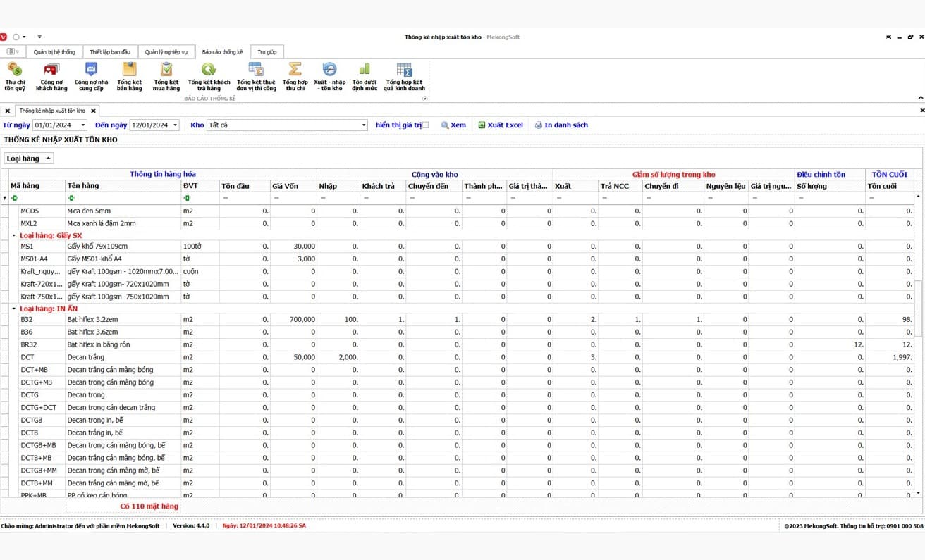This screenshot has height=560, width=925.
Task: Collapse the Loại hàng: Giấy SX group
Action: (14, 235)
